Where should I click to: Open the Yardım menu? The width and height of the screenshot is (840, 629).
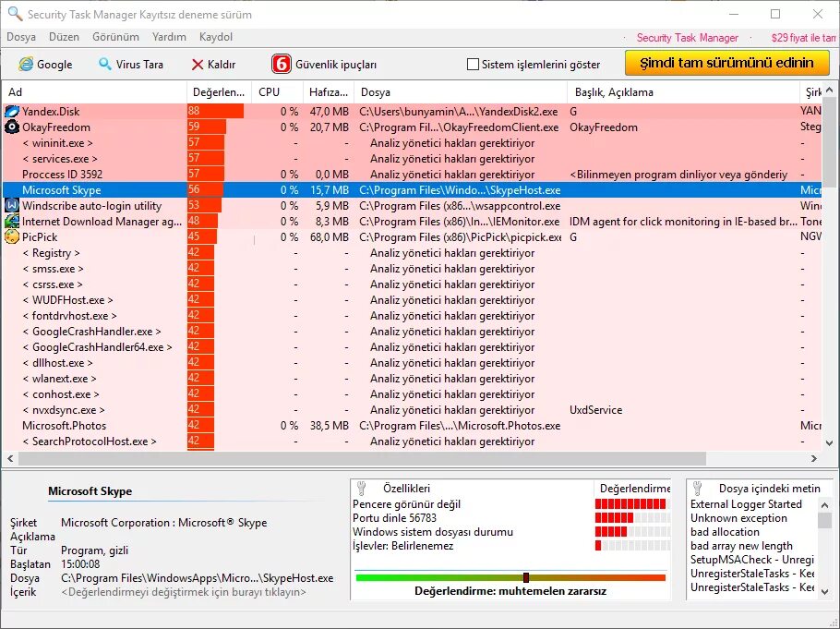point(169,37)
